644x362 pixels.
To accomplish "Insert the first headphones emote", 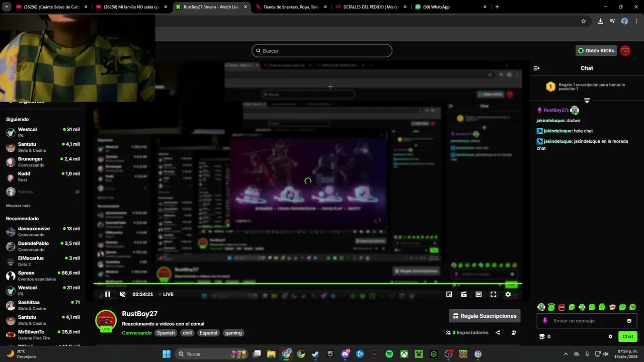I will click(541, 307).
